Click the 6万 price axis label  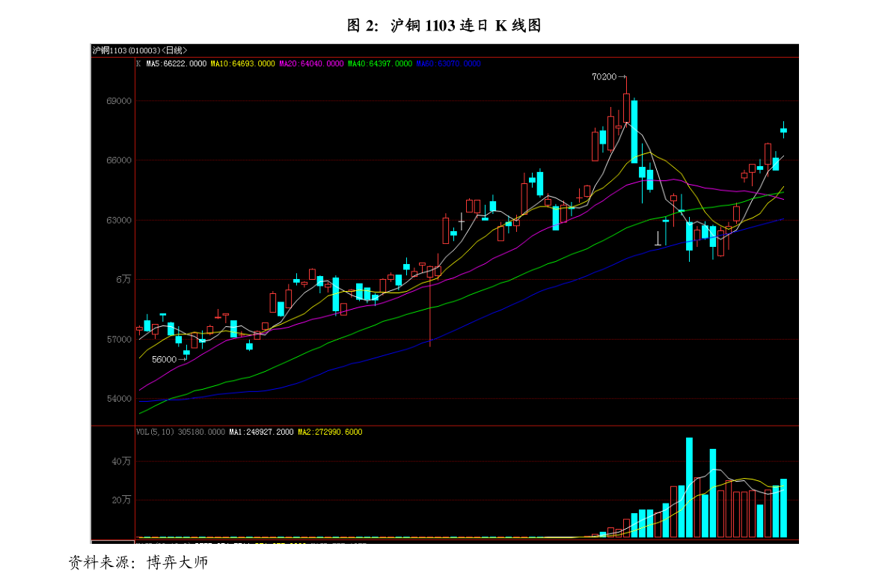(x=123, y=279)
